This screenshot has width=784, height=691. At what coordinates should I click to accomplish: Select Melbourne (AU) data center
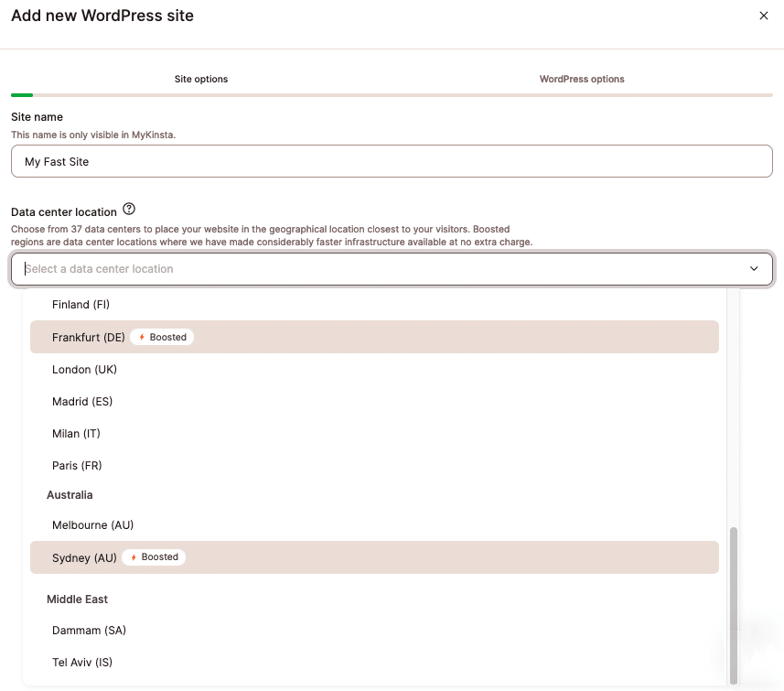92,525
